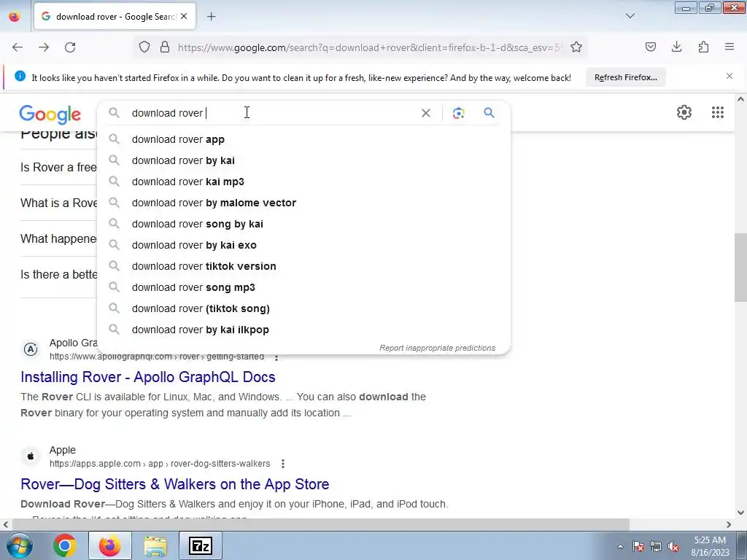Open 7-Zip from the taskbar
Image resolution: width=747 pixels, height=560 pixels.
pyautogui.click(x=201, y=545)
